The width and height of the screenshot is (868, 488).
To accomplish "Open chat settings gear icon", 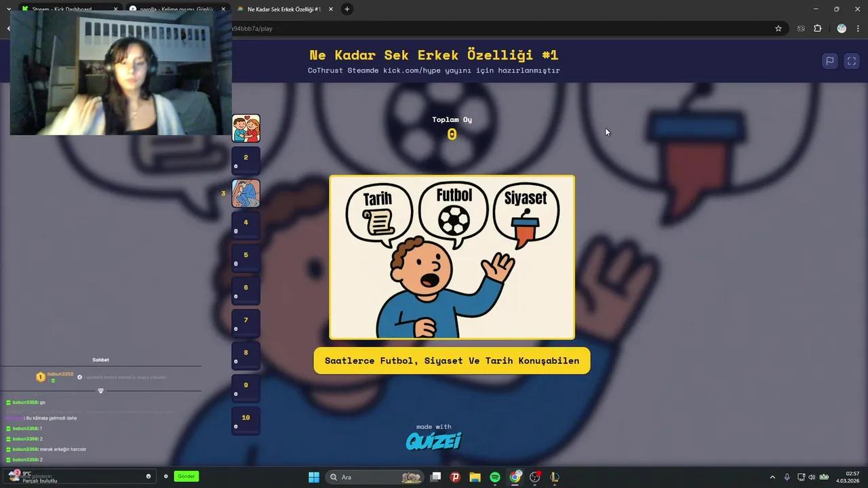I will pyautogui.click(x=165, y=476).
